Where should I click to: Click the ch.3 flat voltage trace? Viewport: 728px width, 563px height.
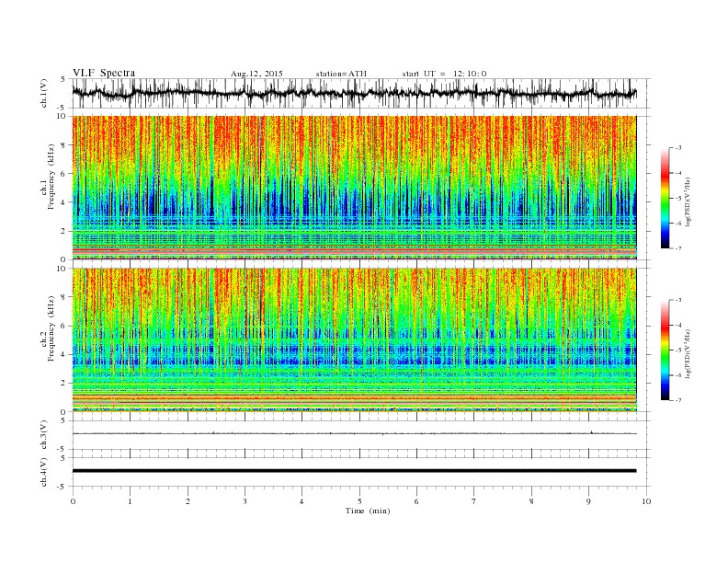(354, 433)
